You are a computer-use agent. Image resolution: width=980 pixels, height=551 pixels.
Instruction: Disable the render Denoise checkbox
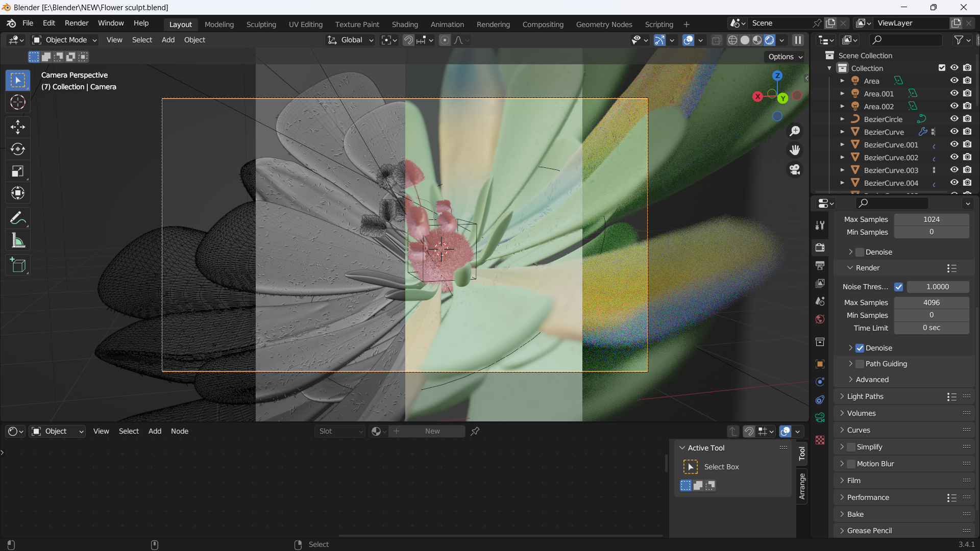pyautogui.click(x=860, y=348)
